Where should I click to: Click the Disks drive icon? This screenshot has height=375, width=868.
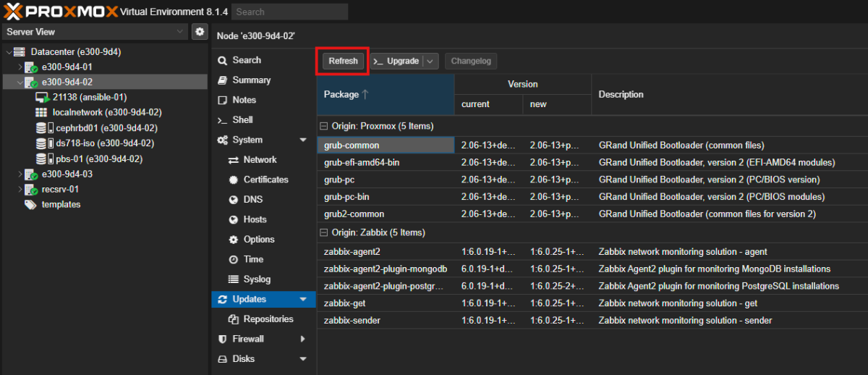pyautogui.click(x=223, y=359)
